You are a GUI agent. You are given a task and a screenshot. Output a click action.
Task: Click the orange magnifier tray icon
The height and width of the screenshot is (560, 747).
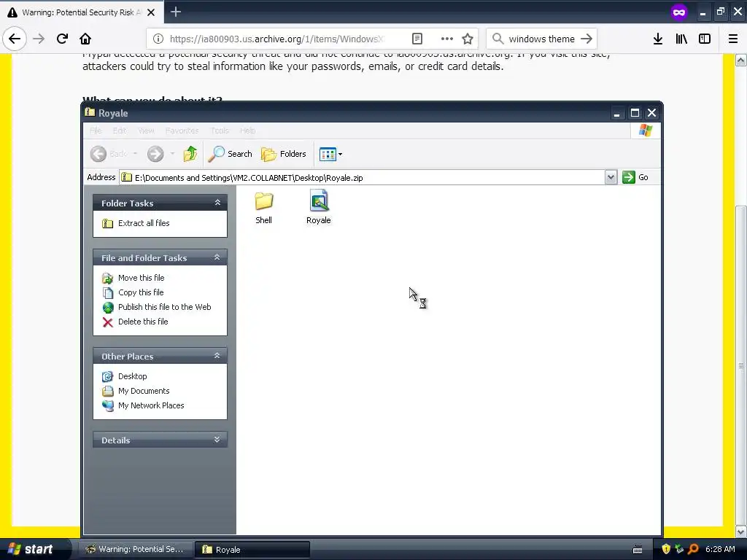[x=693, y=549]
